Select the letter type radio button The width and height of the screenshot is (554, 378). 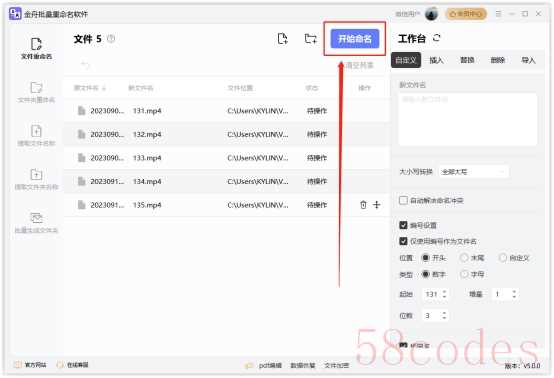pyautogui.click(x=464, y=274)
